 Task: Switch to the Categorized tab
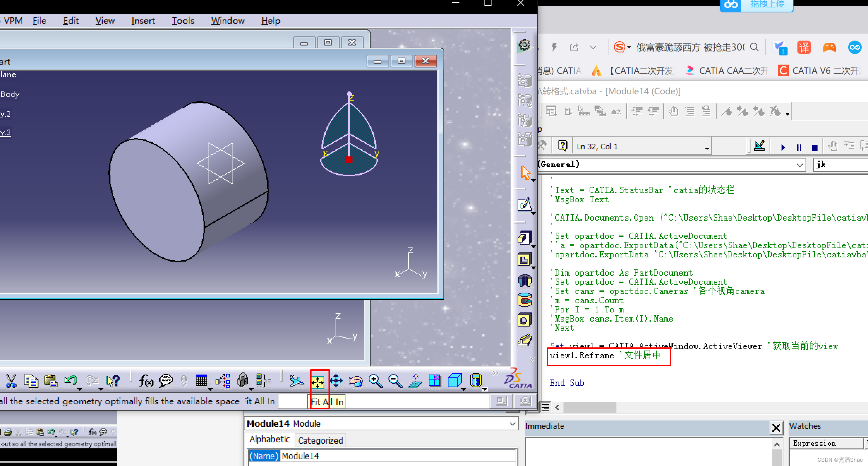320,440
